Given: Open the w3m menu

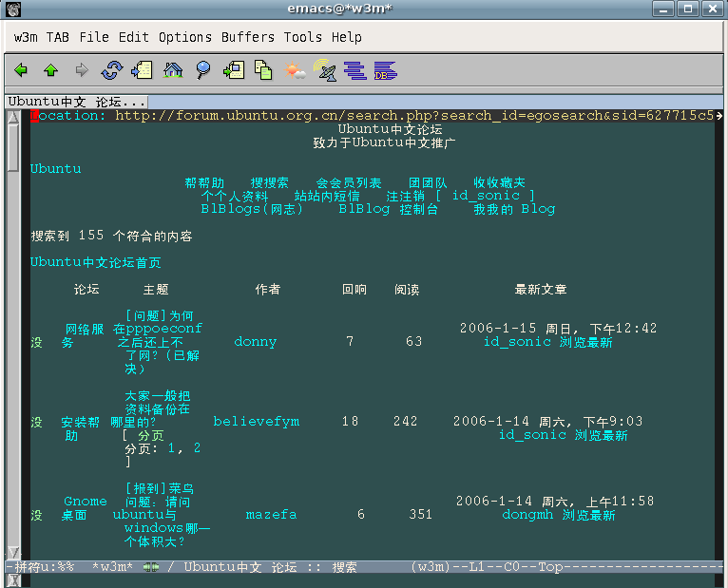Looking at the screenshot, I should coord(26,37).
